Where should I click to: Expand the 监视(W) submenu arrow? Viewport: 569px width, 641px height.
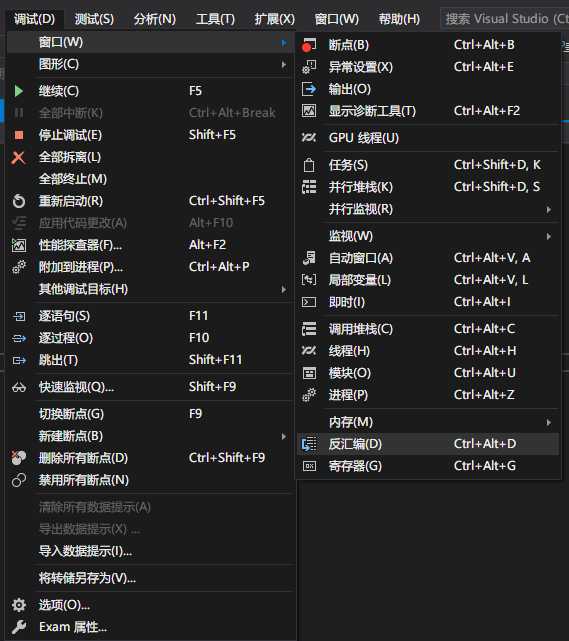pyautogui.click(x=549, y=236)
